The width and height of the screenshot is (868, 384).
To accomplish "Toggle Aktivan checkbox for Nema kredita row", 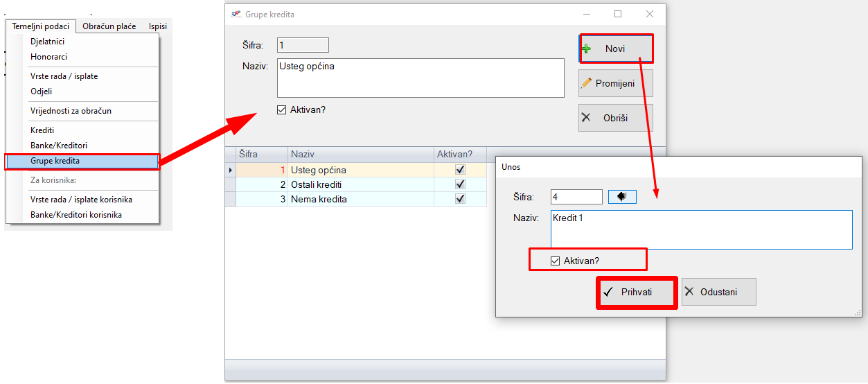I will [460, 199].
